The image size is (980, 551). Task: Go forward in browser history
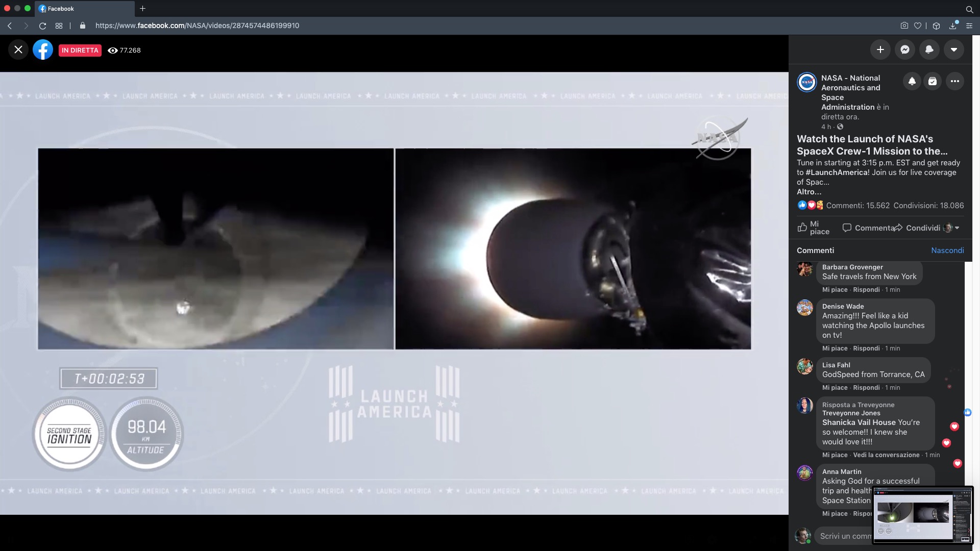26,26
